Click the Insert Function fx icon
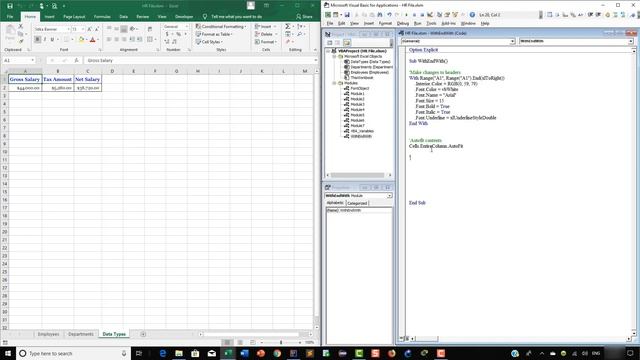 tap(76, 60)
